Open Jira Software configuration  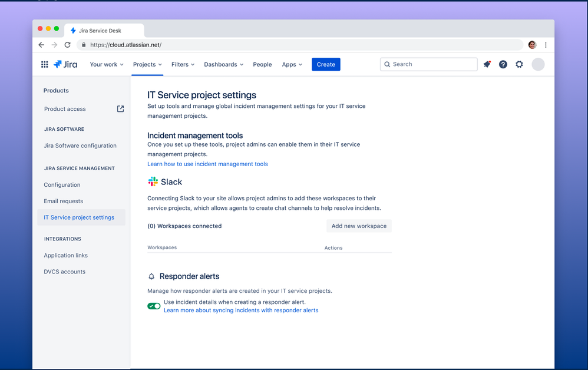(x=80, y=146)
